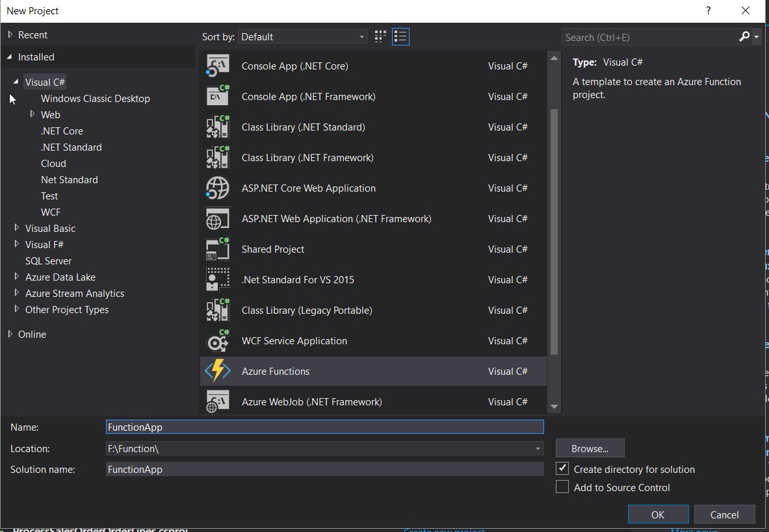
Task: Select the ASP.NET Core Web Application icon
Action: pos(218,188)
